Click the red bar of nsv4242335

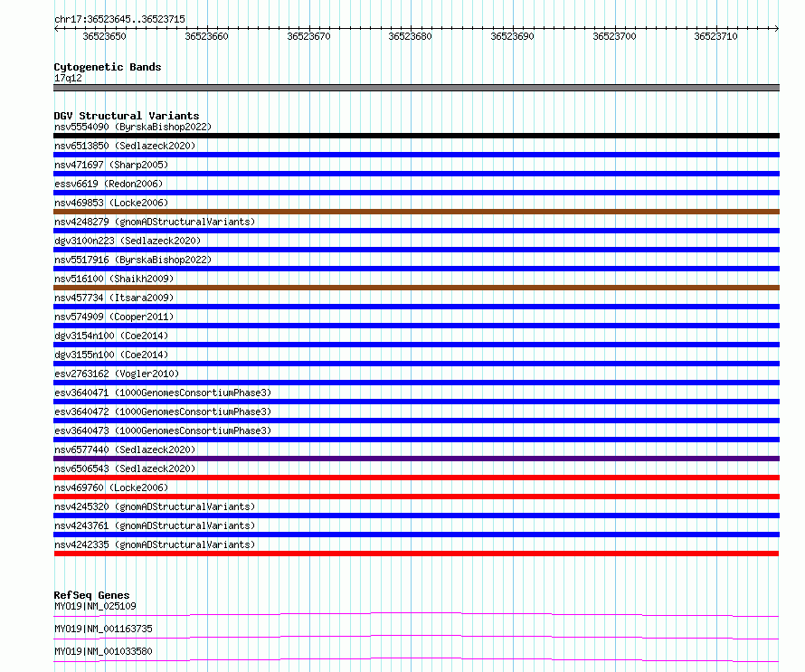(416, 554)
